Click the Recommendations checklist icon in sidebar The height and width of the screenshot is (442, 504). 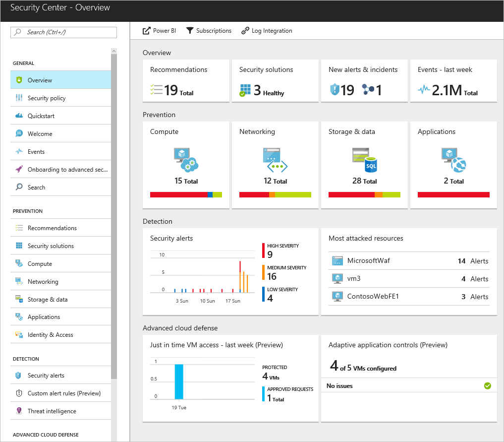coord(19,228)
